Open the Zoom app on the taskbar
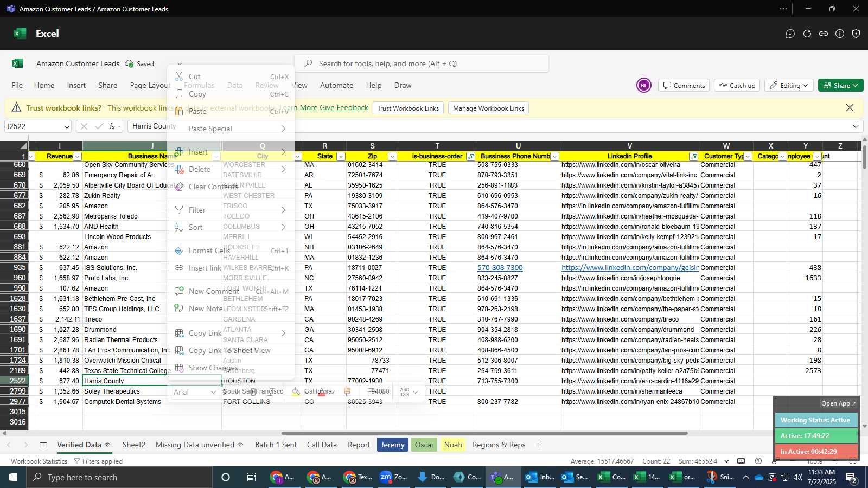 click(394, 477)
